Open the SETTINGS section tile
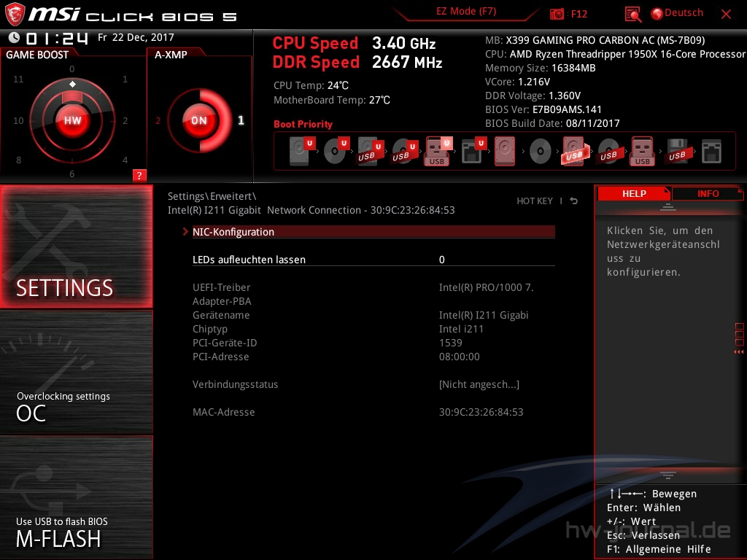Viewport: 747px width, 560px height. (76, 246)
